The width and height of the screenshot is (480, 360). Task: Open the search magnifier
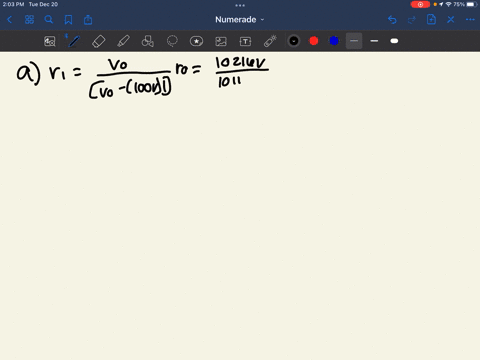(49, 20)
